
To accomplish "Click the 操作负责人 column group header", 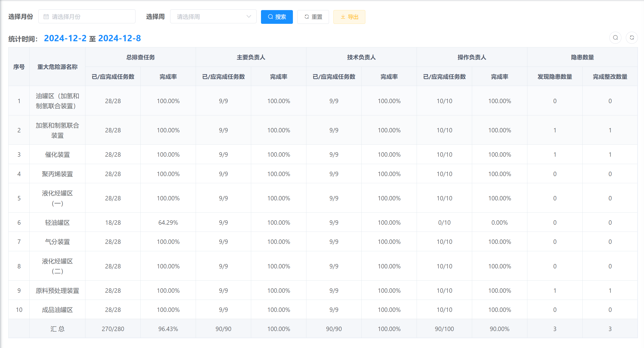I will 472,57.
